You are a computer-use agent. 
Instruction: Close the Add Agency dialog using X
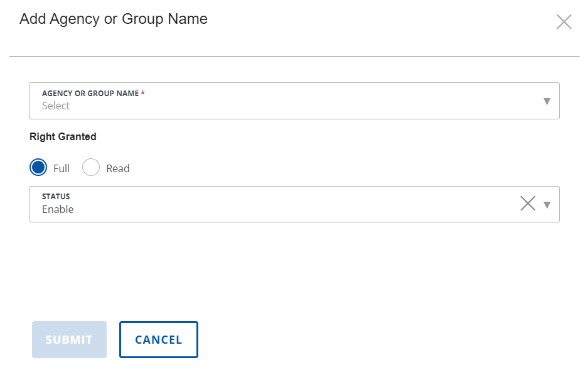[x=564, y=22]
